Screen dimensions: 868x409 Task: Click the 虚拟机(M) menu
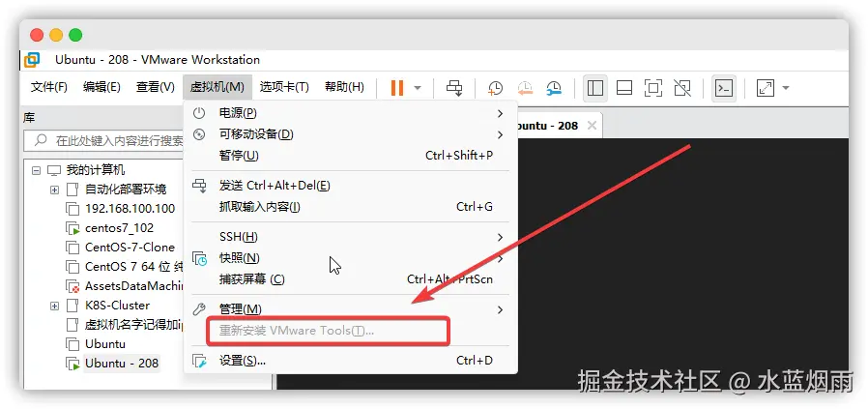pyautogui.click(x=217, y=87)
